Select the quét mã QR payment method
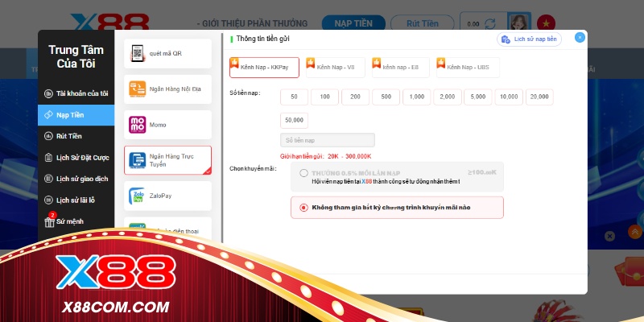Viewport: 644px width, 322px height. point(167,53)
